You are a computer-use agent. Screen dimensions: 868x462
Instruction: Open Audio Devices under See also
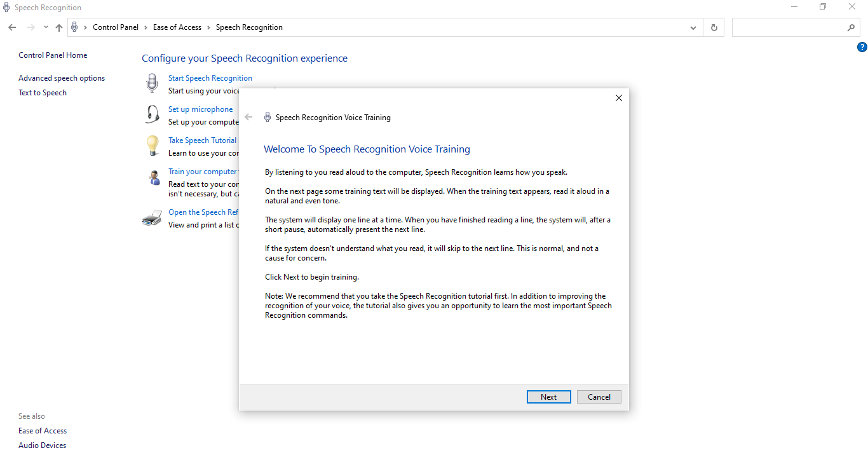[42, 445]
